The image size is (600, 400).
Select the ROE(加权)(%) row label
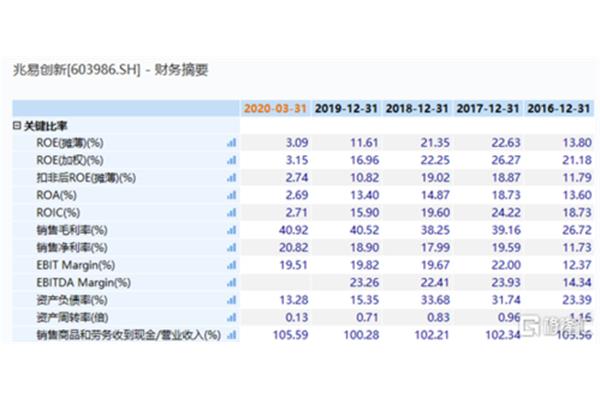(70, 160)
